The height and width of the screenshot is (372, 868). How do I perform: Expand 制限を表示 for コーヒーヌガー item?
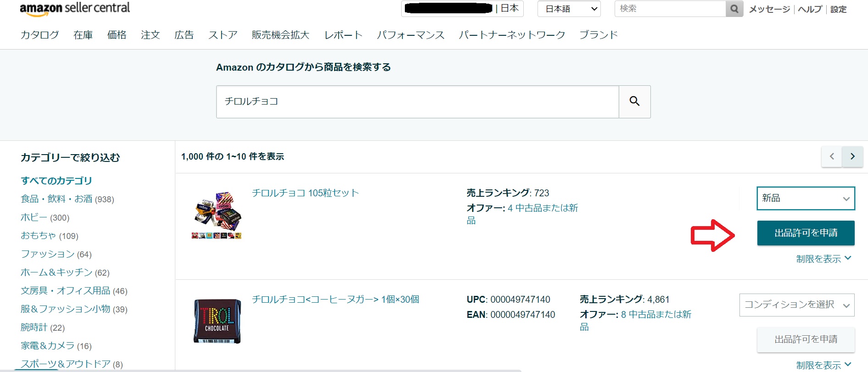tap(823, 365)
